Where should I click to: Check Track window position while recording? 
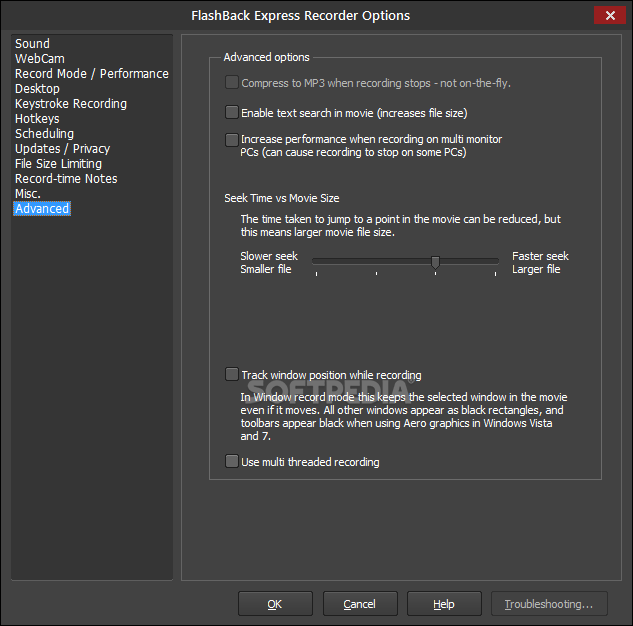(x=232, y=374)
